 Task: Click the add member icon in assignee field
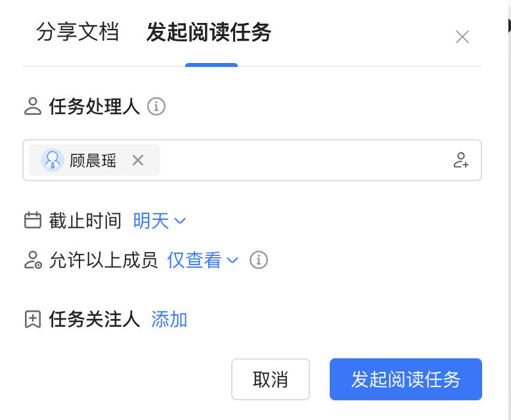(x=461, y=160)
